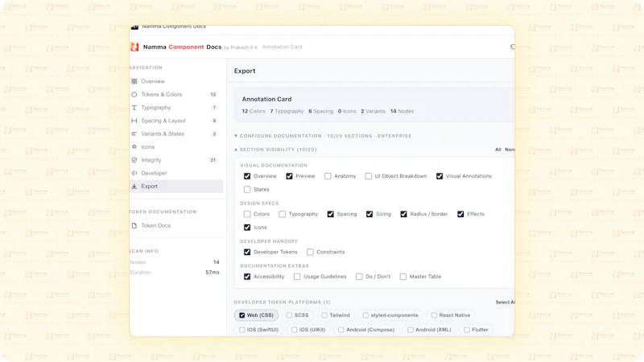
Task: Open Developer navigation item
Action: (x=176, y=173)
